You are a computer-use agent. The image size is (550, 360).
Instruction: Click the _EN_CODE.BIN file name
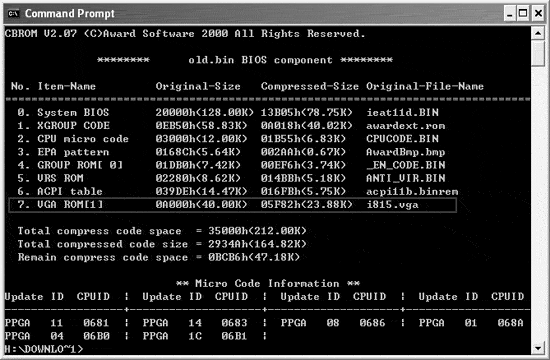pos(405,165)
